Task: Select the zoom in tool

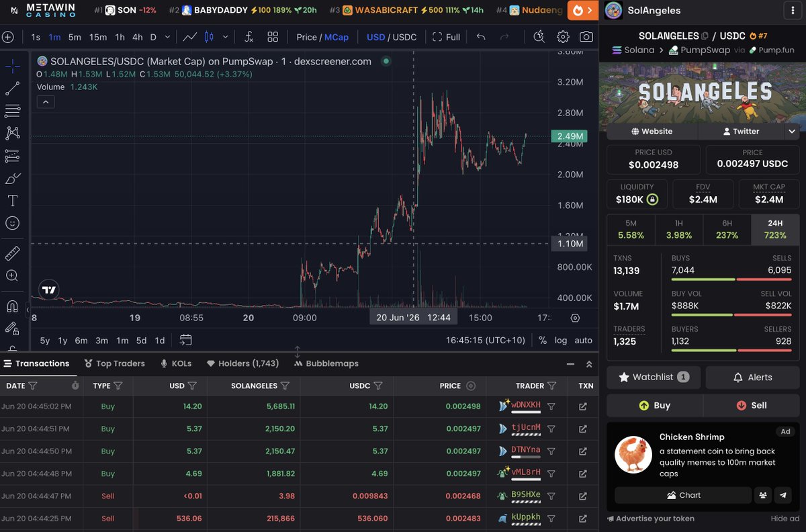Action: click(x=12, y=275)
